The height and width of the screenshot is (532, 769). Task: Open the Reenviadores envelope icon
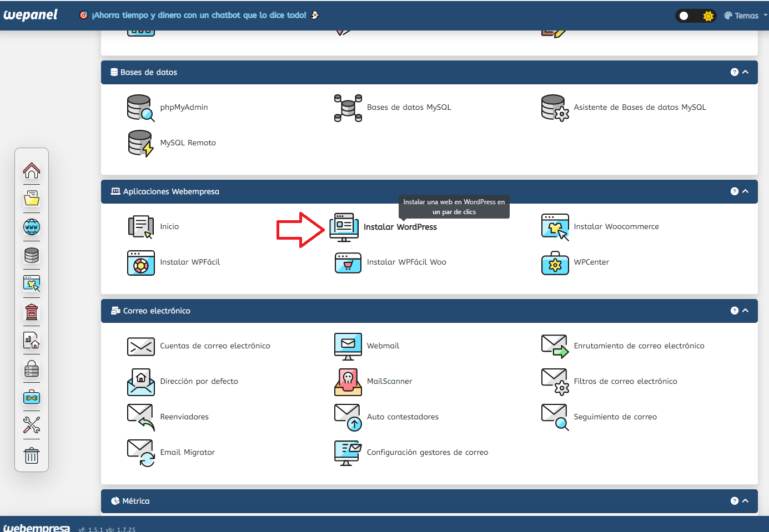(x=141, y=417)
